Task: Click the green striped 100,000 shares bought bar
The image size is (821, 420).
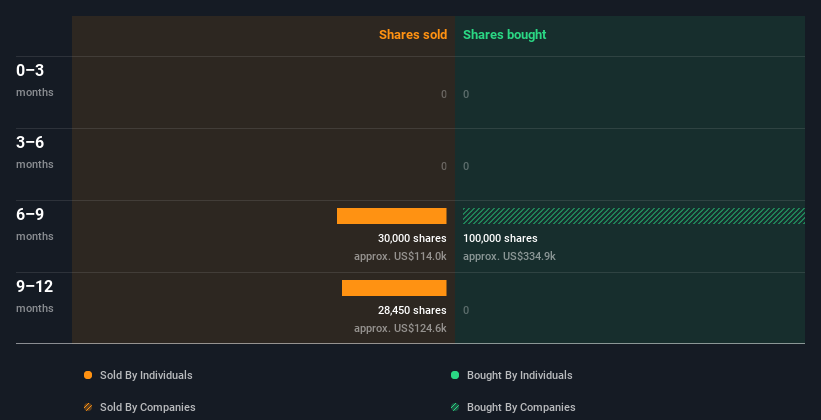Action: [x=633, y=216]
